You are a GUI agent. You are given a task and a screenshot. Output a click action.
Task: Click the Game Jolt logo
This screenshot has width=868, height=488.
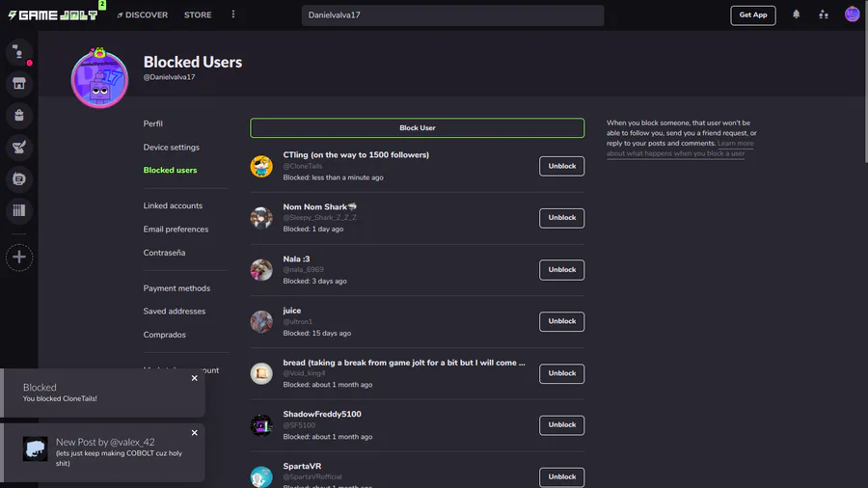click(53, 15)
